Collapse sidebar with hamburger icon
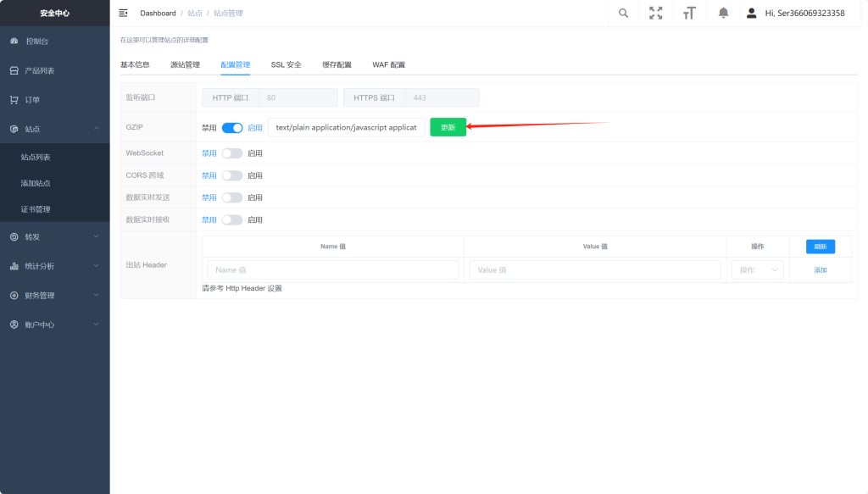 pyautogui.click(x=124, y=13)
